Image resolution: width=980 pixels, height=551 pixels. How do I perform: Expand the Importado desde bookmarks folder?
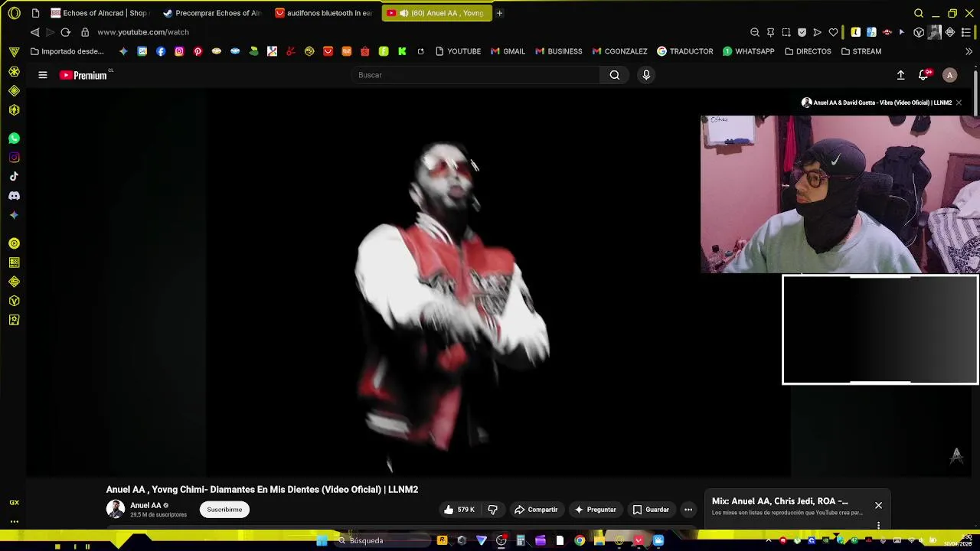click(67, 51)
